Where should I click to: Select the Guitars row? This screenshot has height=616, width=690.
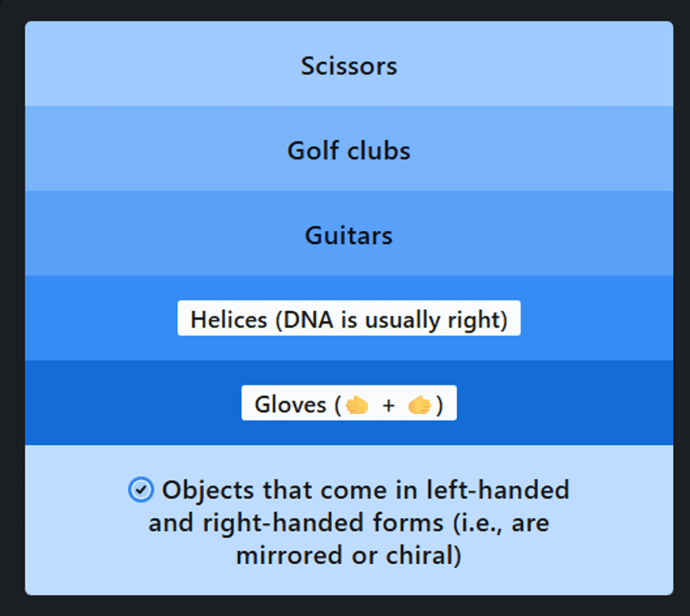349,234
